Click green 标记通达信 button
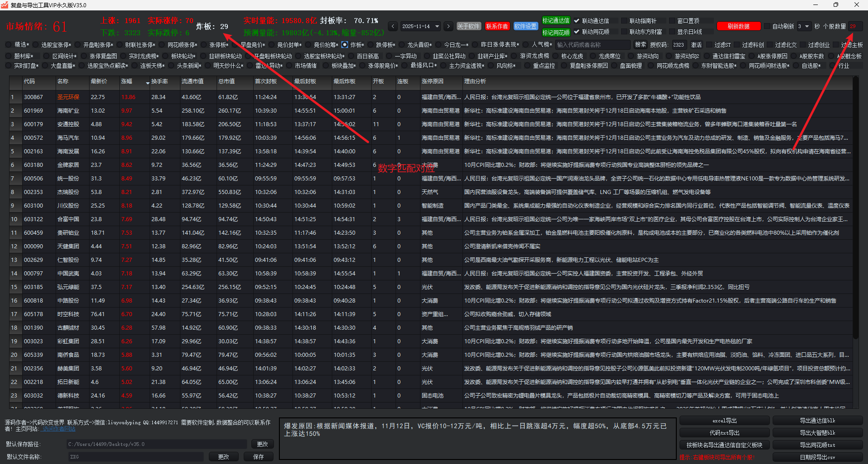This screenshot has width=868, height=464. 556,21
